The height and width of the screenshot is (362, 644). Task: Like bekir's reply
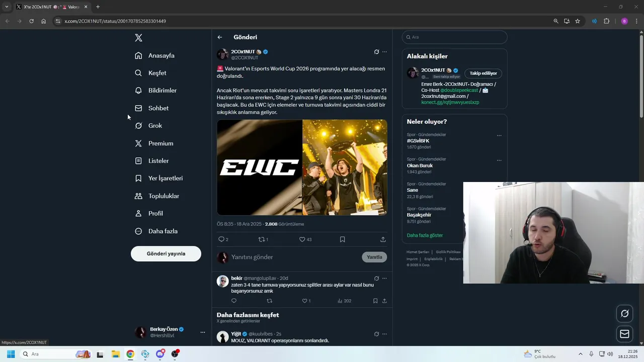[306, 301]
